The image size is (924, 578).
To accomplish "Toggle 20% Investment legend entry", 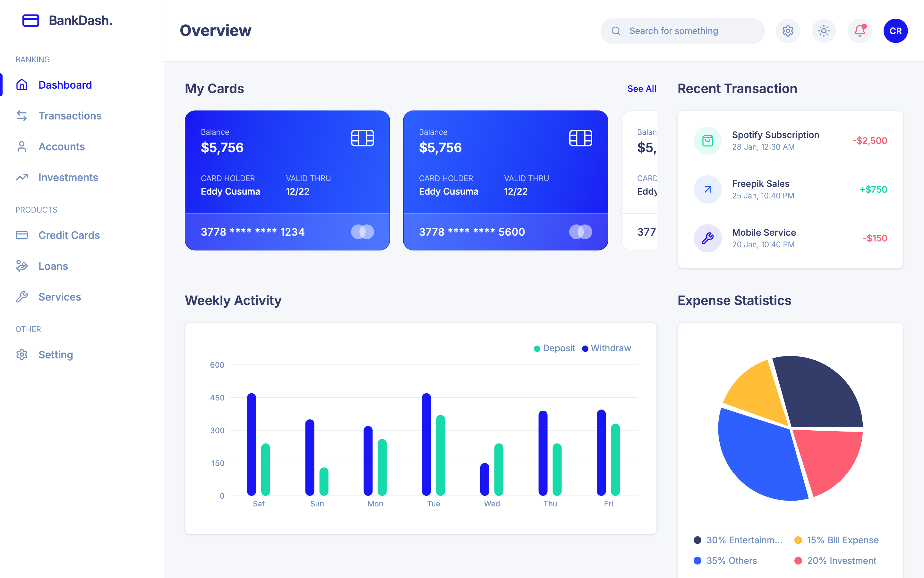I will (x=835, y=560).
